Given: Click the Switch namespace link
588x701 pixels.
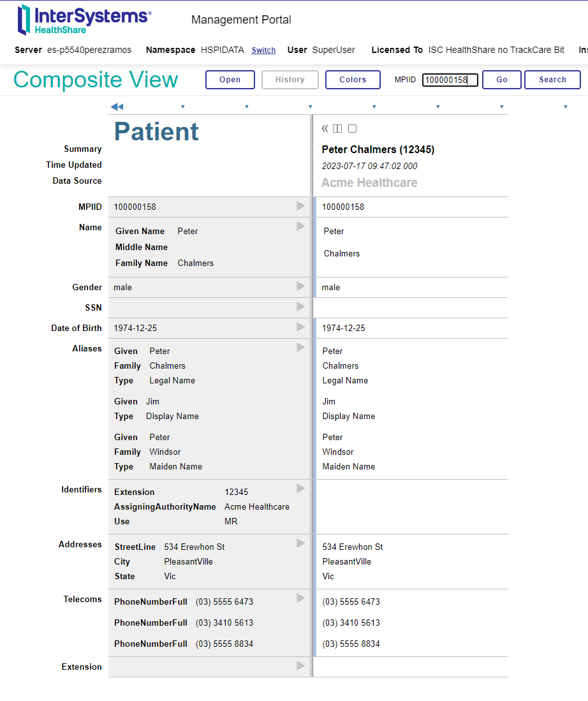Looking at the screenshot, I should tap(263, 50).
